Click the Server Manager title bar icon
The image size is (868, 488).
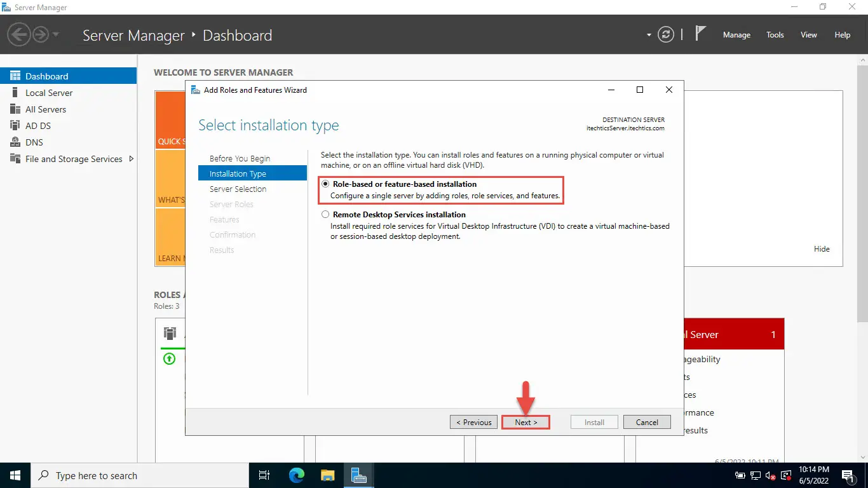coord(6,7)
